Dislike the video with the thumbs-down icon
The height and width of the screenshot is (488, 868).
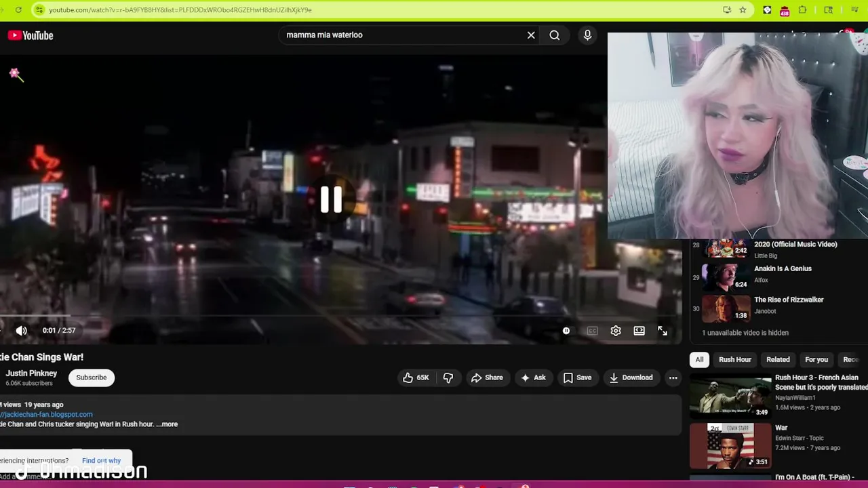[448, 378]
